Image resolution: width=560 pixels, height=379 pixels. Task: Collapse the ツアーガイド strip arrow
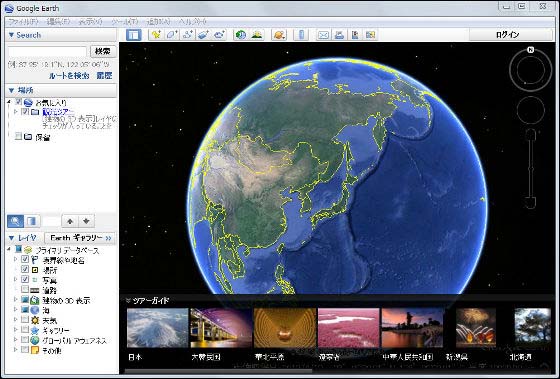(x=128, y=300)
